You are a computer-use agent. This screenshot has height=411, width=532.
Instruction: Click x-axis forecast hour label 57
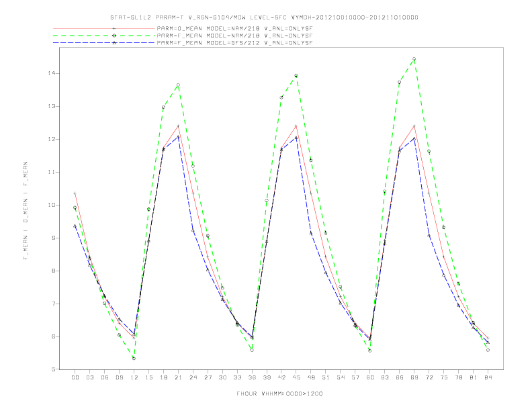(x=355, y=377)
